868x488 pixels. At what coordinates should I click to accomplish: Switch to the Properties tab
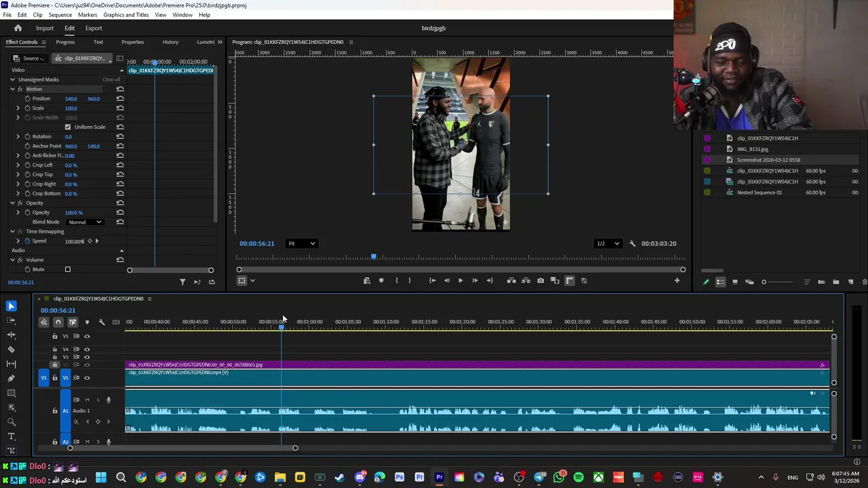pyautogui.click(x=132, y=42)
